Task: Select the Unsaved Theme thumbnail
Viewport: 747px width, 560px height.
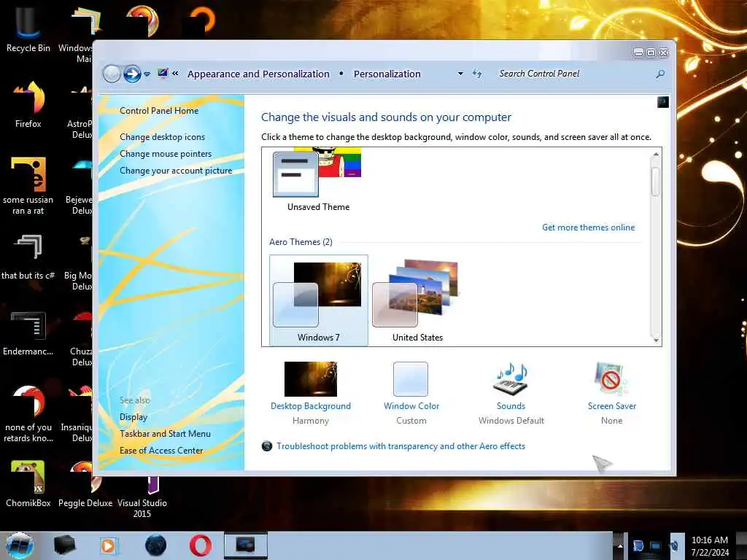Action: [318, 180]
